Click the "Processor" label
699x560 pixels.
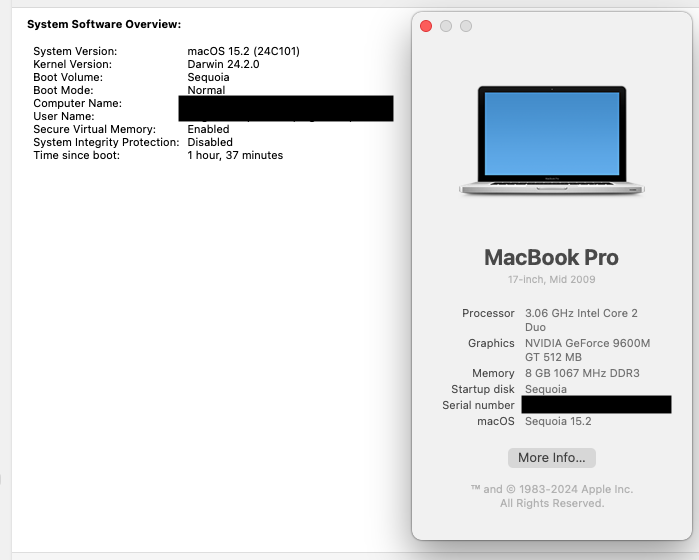click(x=488, y=313)
